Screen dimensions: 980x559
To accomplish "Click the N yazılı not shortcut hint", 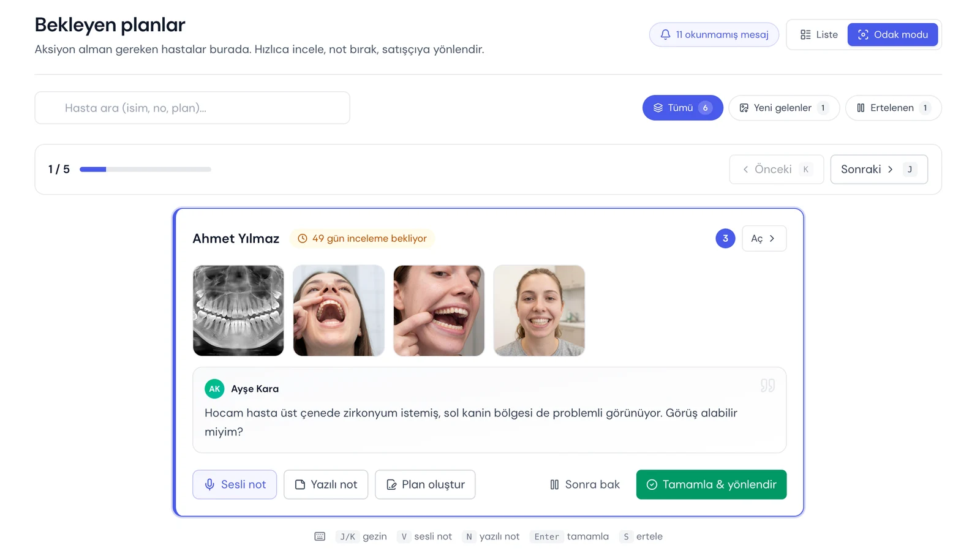I will point(491,536).
